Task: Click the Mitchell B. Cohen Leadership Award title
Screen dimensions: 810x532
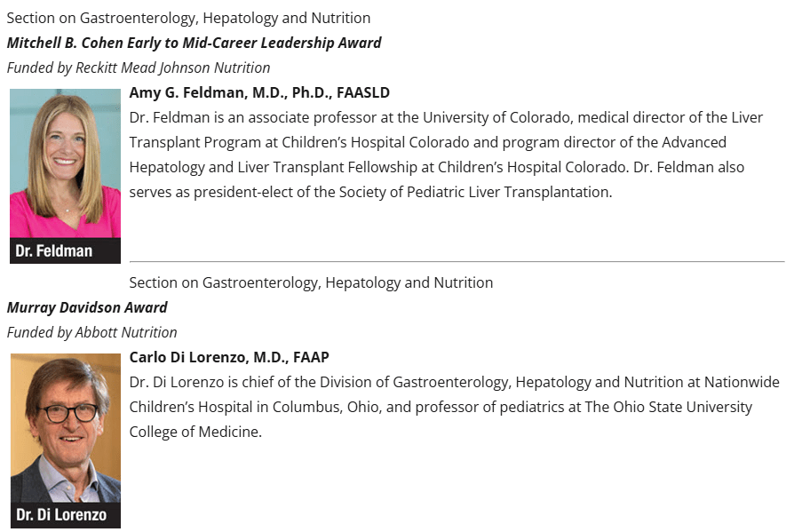Action: [194, 43]
